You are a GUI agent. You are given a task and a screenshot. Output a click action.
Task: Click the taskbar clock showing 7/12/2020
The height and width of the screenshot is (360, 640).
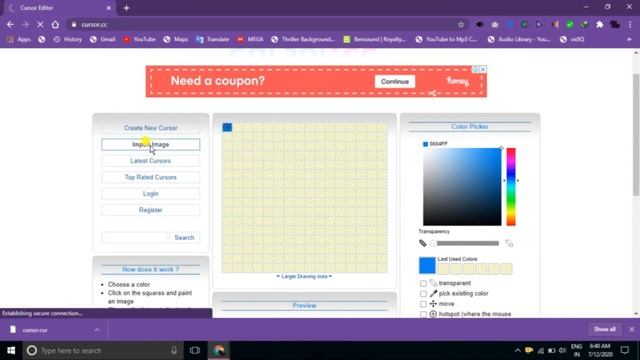point(600,350)
